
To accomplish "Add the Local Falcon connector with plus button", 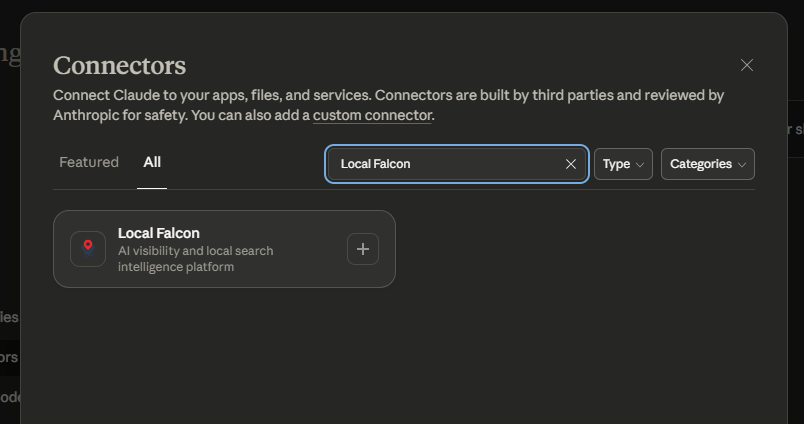I will click(363, 249).
